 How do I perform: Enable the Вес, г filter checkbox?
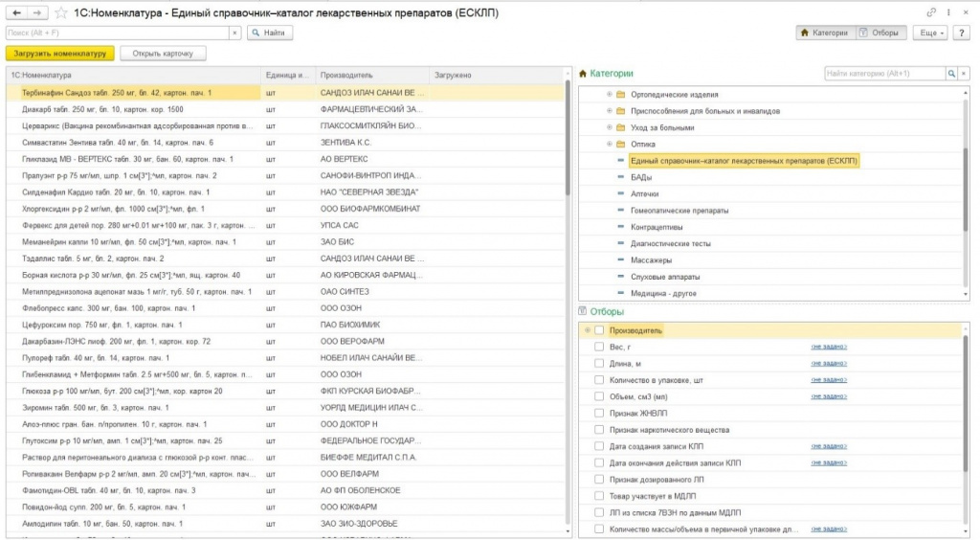[x=599, y=347]
